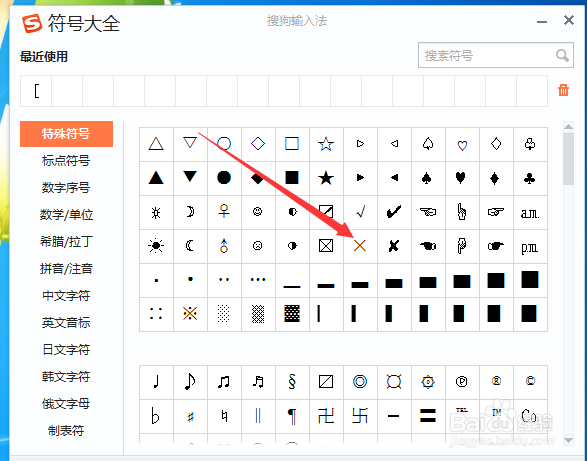Choose the a.m. symbol
587x461 pixels.
530,212
